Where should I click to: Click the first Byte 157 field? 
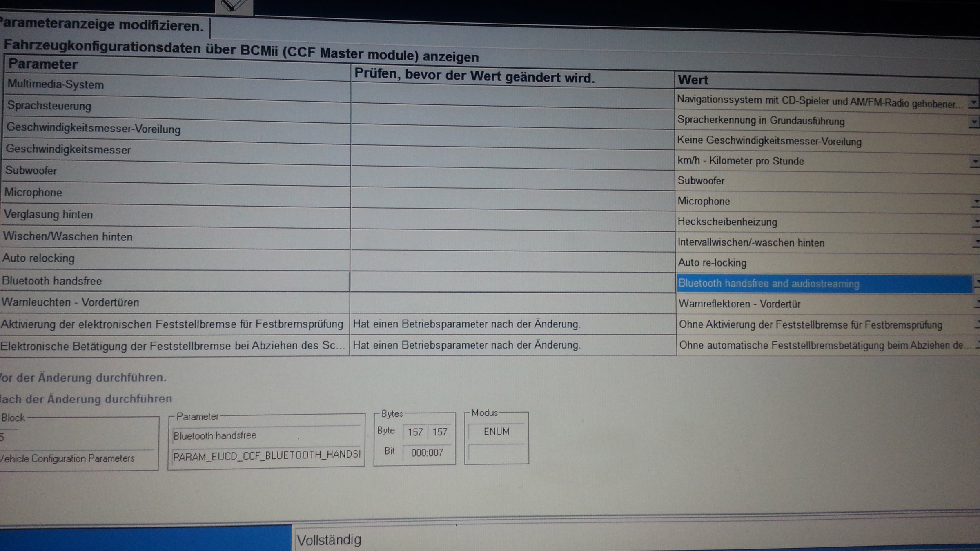(x=415, y=432)
